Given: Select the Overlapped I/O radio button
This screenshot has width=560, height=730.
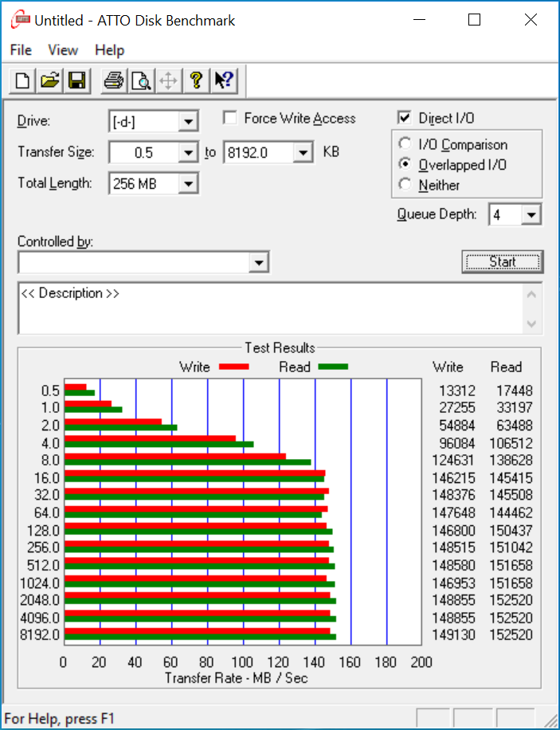Looking at the screenshot, I should 405,164.
